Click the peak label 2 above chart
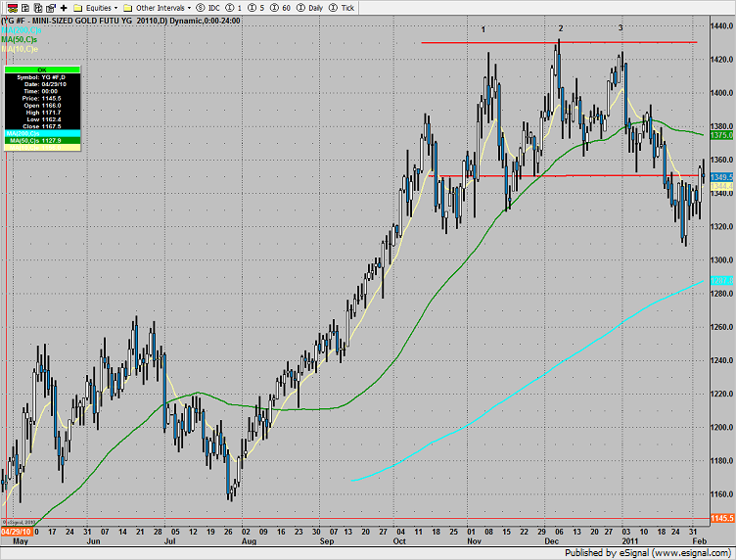Screen dimensions: 736x560 [x=561, y=28]
